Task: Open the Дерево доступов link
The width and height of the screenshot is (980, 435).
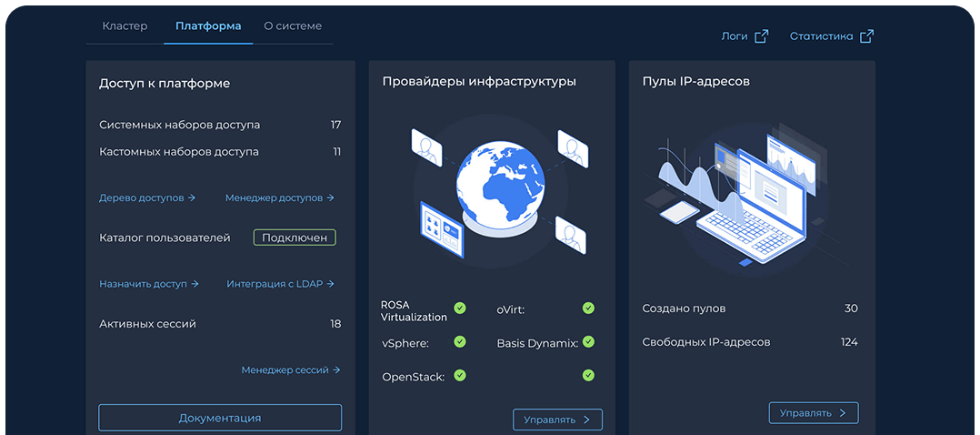Action: click(147, 197)
